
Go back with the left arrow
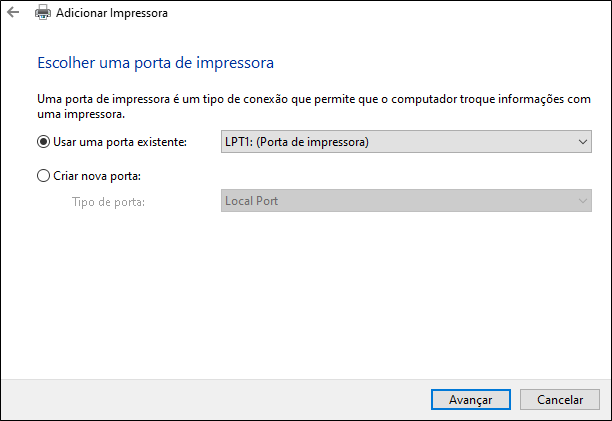click(x=13, y=13)
